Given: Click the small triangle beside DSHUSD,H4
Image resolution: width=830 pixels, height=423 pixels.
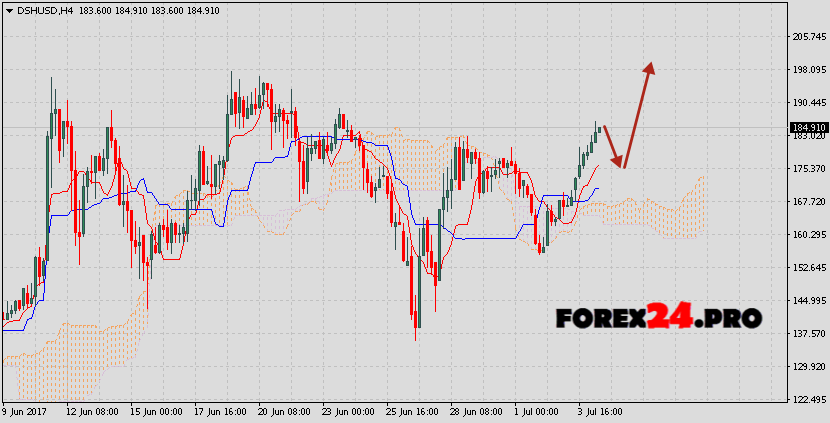Looking at the screenshot, I should pyautogui.click(x=8, y=11).
